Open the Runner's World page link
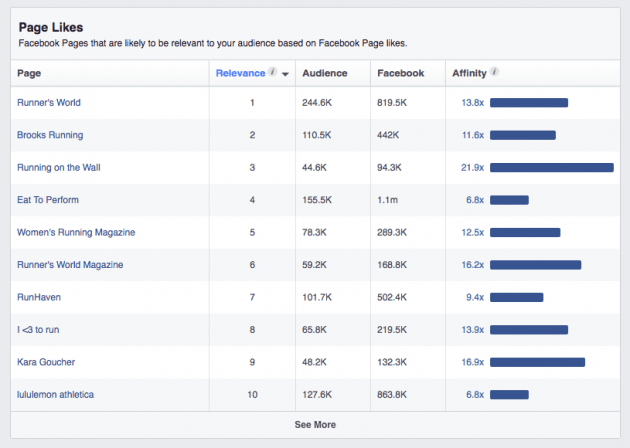The width and height of the screenshot is (630, 448). pyautogui.click(x=49, y=102)
